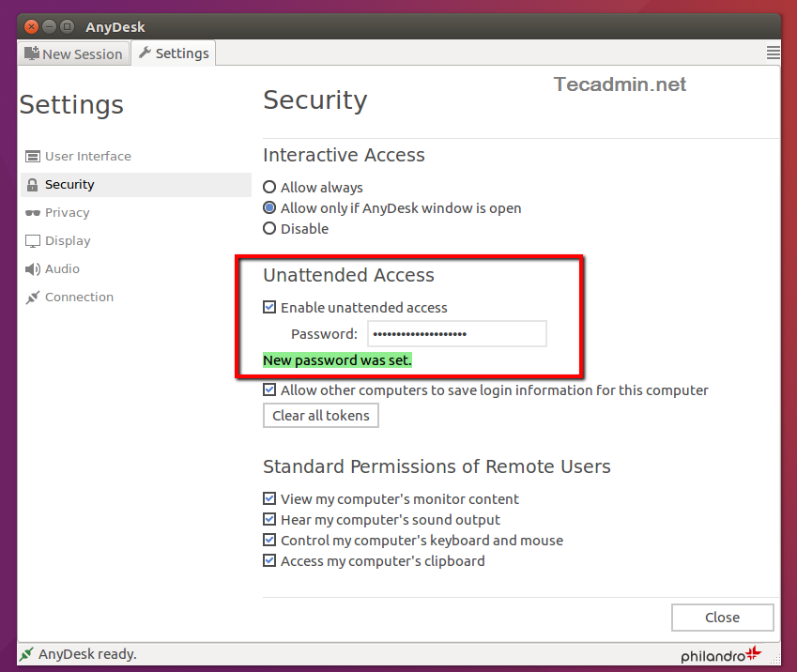The image size is (797, 672).
Task: Click the unattended access Password field
Action: 457,334
